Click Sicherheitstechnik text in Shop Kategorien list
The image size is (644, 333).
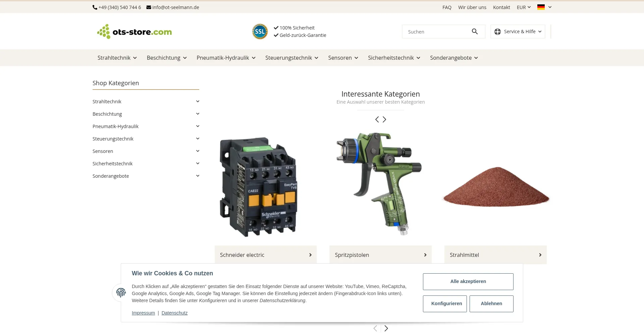(112, 164)
